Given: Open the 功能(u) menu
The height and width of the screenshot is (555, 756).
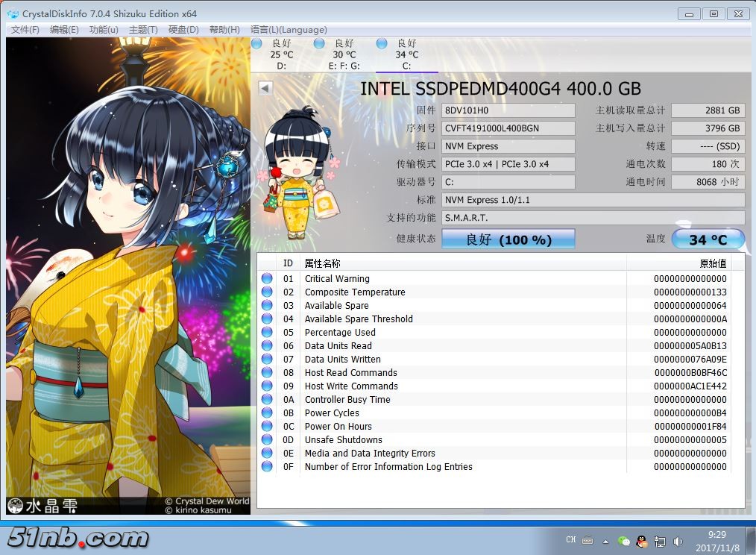Looking at the screenshot, I should [104, 30].
